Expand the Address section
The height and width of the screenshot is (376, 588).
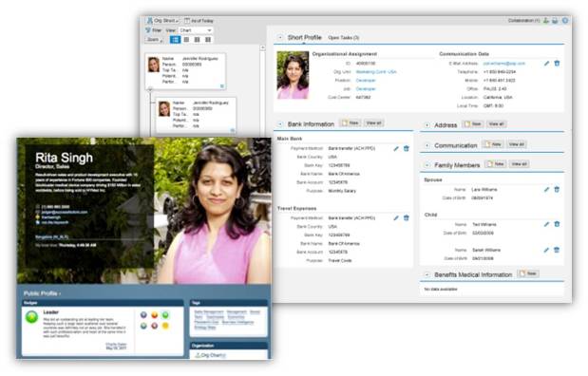point(427,125)
